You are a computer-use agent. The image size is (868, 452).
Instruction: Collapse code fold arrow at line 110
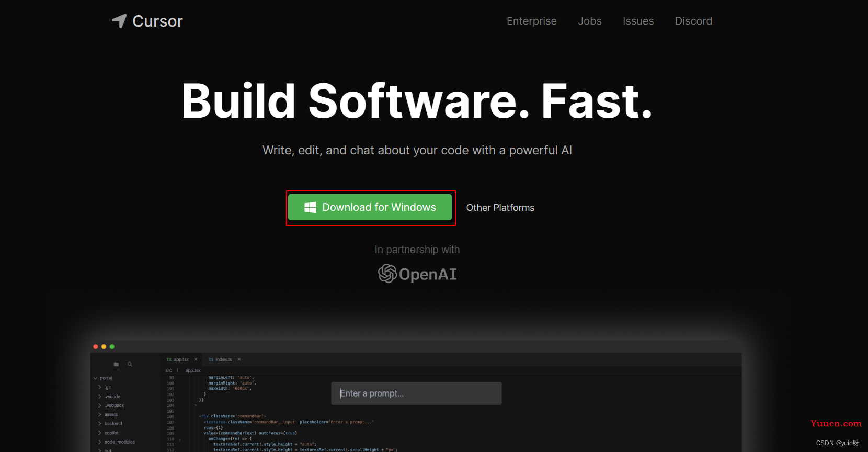coord(180,440)
